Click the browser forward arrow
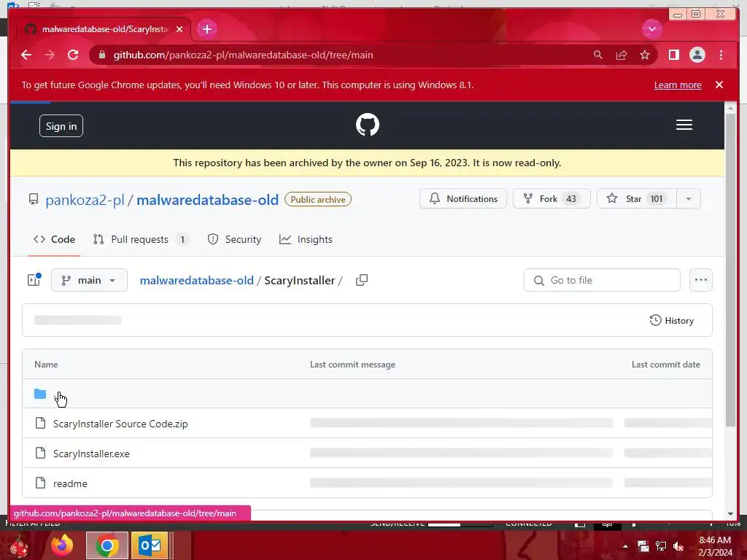Screen dimensions: 747x560 click(50, 55)
